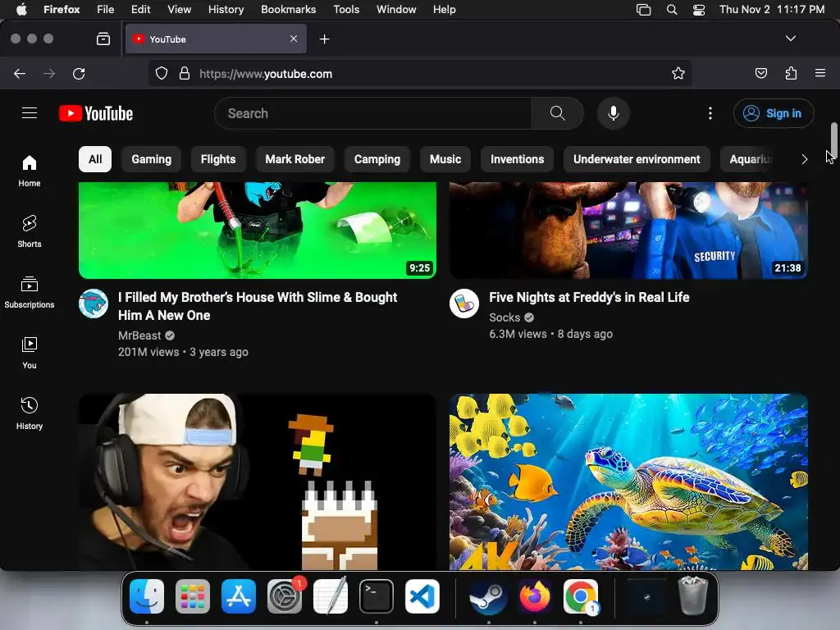
Task: Visit the Socks channel name link
Action: coord(504,317)
